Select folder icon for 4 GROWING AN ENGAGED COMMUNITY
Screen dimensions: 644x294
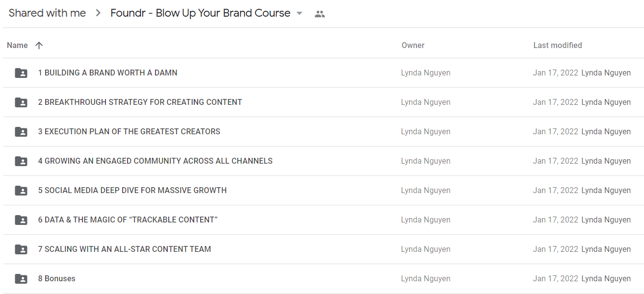pyautogui.click(x=21, y=161)
